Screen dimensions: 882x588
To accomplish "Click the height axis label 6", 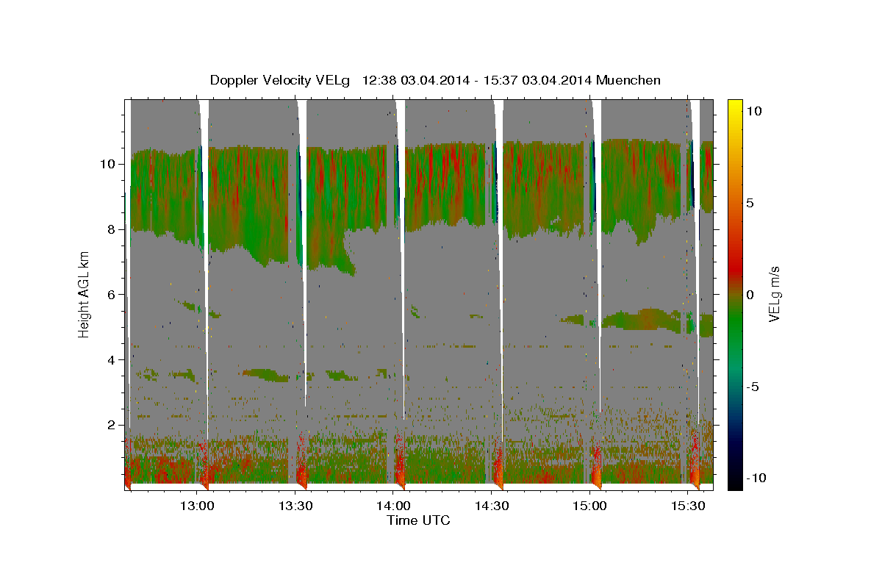I will tap(112, 295).
